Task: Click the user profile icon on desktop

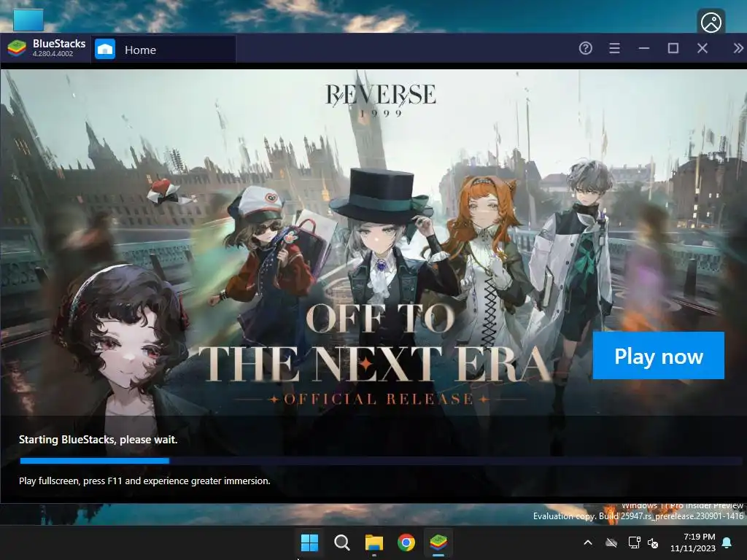Action: [x=711, y=23]
